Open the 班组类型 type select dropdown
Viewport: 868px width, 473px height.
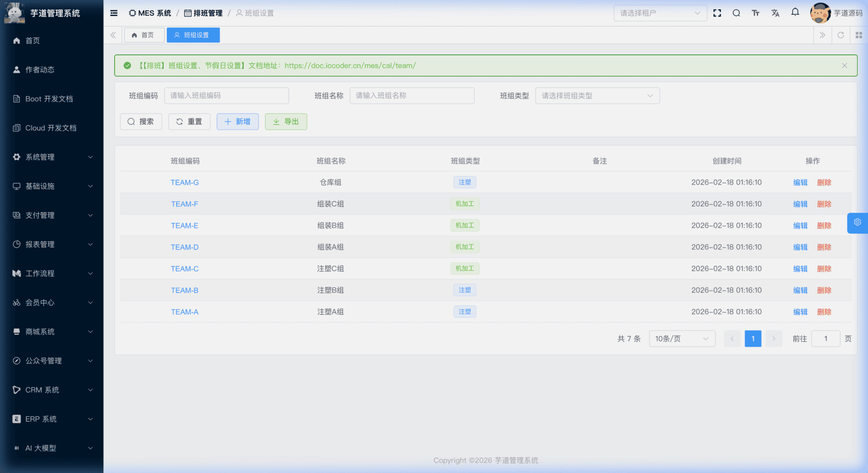tap(597, 96)
